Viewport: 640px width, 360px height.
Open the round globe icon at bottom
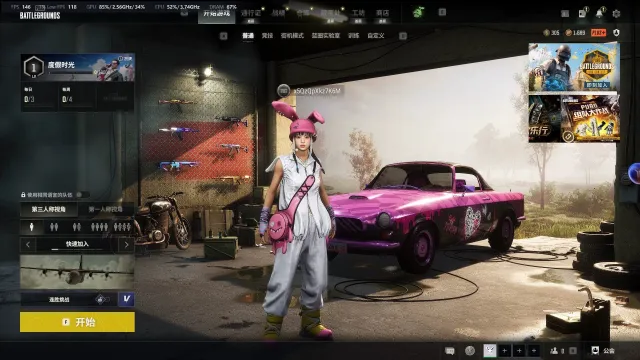click(470, 351)
